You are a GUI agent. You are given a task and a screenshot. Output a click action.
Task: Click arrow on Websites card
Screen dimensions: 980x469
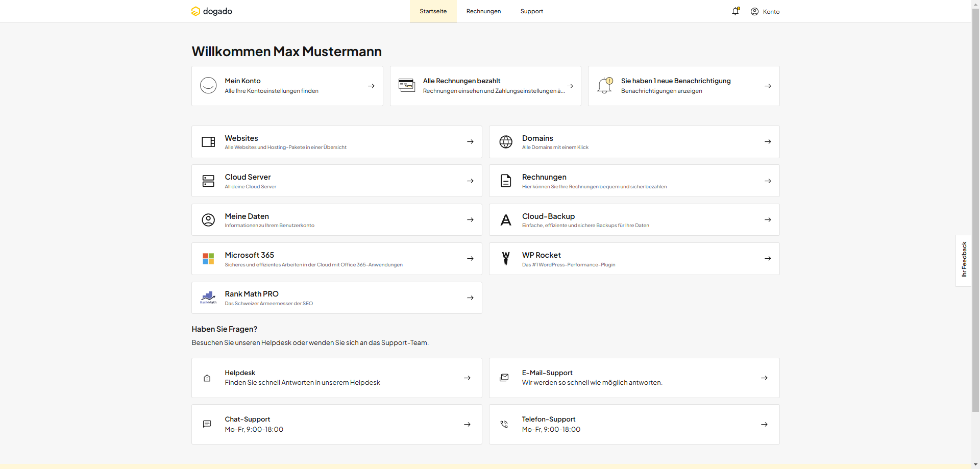(470, 142)
